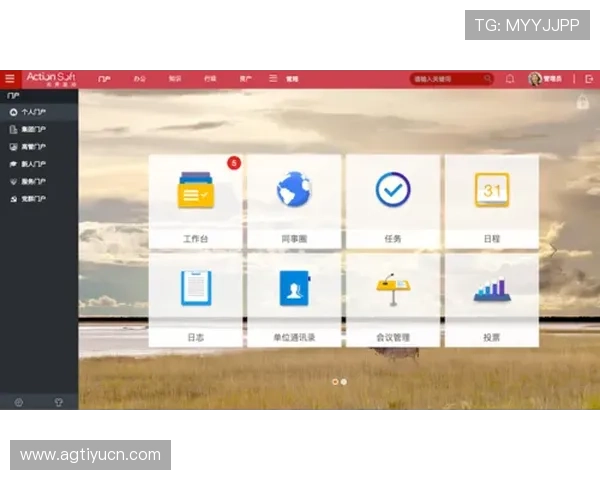Open settings gear at sidebar bottom
The image size is (600, 480).
click(18, 402)
